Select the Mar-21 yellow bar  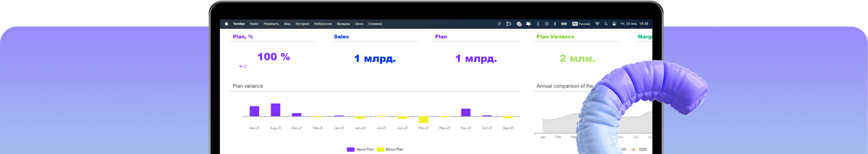(424, 120)
